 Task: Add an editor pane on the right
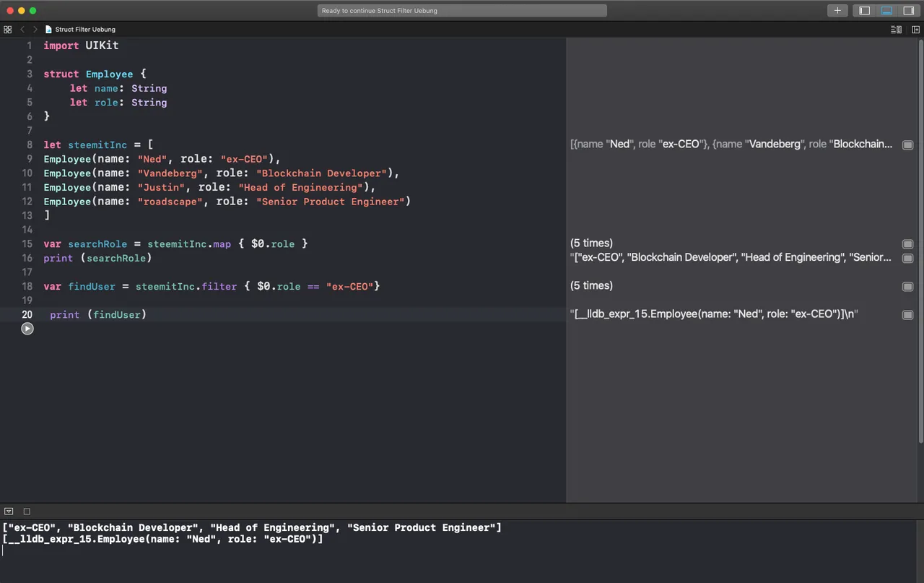point(915,30)
